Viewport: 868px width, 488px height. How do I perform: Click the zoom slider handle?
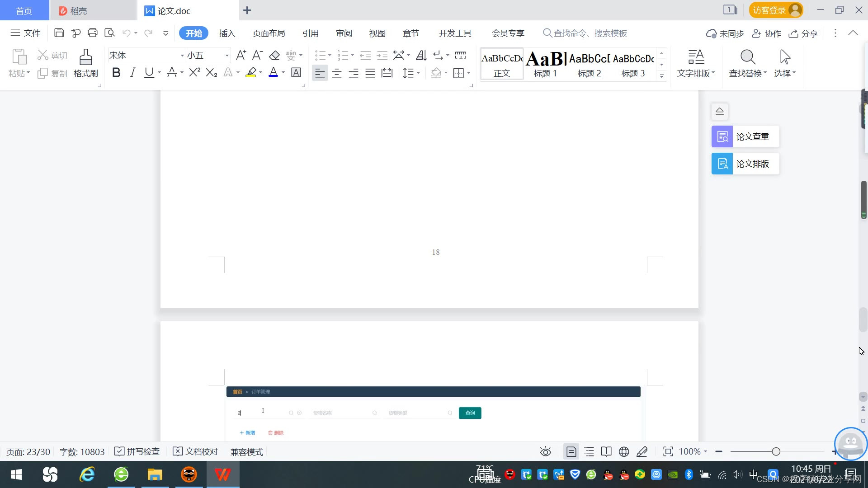[x=776, y=451]
